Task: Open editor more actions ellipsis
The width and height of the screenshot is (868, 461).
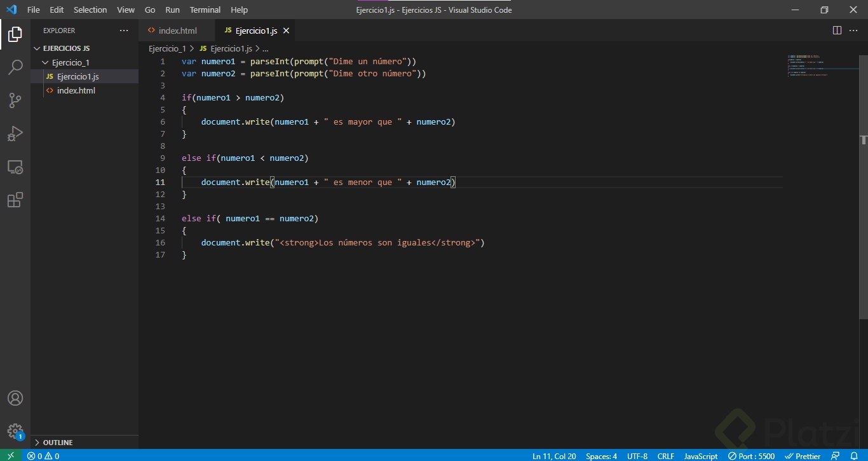Action: (853, 31)
